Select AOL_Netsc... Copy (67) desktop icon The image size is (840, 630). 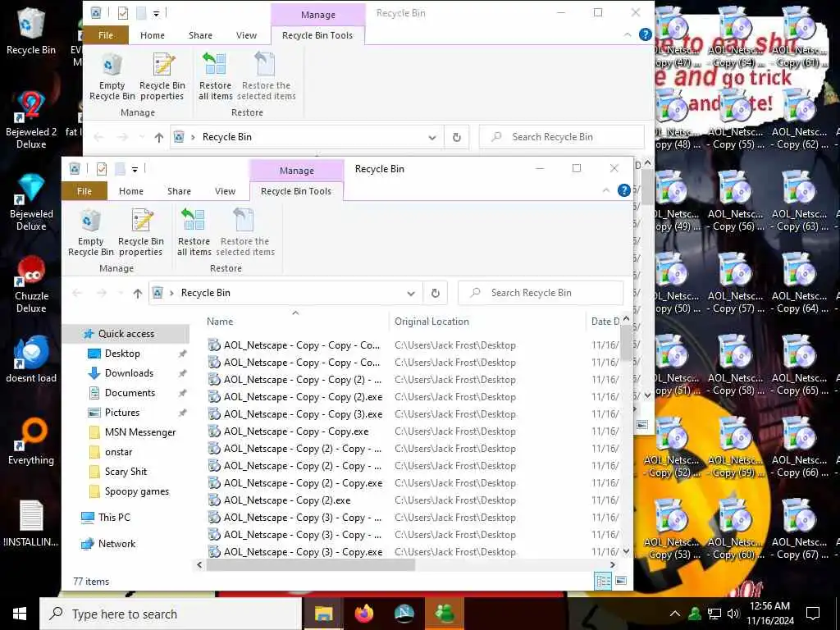799,529
